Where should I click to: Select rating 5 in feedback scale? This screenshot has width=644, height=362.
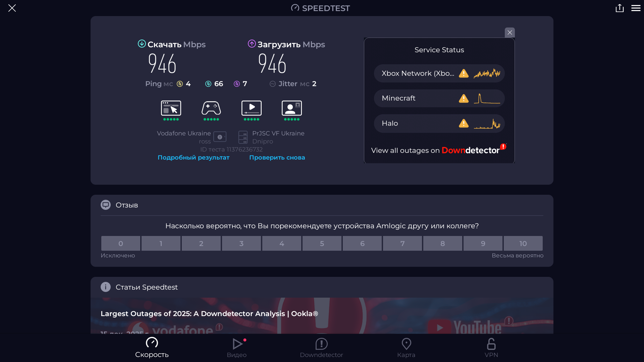[322, 244]
